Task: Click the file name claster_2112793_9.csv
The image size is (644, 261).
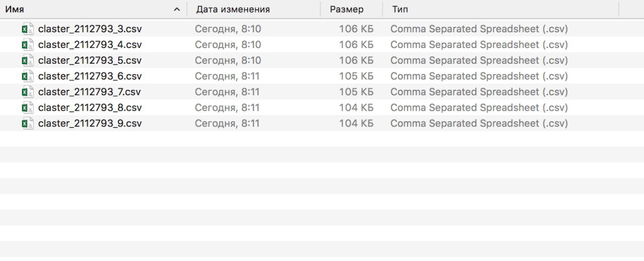Action: [x=90, y=123]
